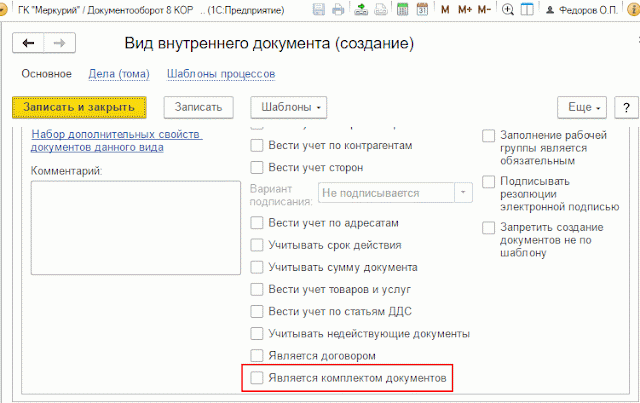The width and height of the screenshot is (640, 403).
Task: Tick Подписывать резолюции электронной подписью checkbox
Action: pos(488,181)
